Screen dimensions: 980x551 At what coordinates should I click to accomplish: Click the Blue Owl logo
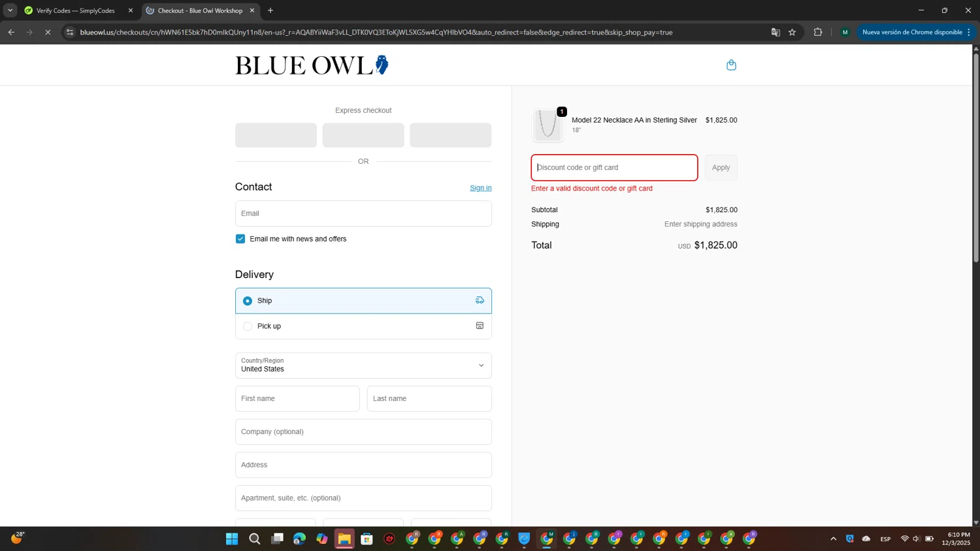pos(312,65)
